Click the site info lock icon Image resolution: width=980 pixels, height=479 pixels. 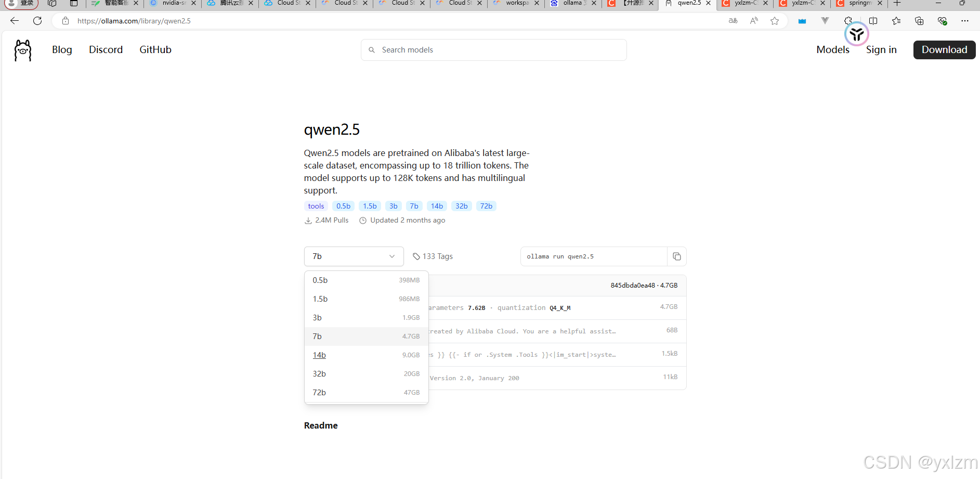[66, 21]
